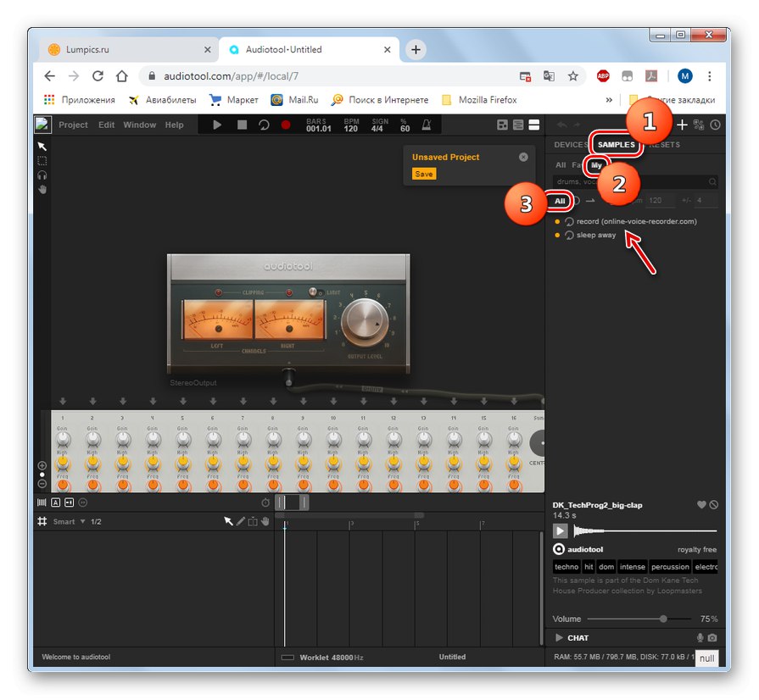The height and width of the screenshot is (700, 759).
Task: Click the percussion tag
Action: [x=670, y=566]
